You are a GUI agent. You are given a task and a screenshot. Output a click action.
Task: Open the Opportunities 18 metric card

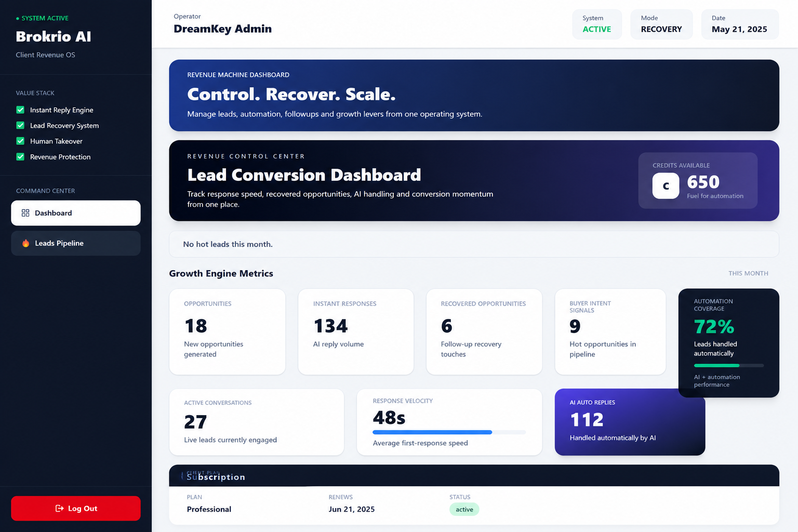coord(227,331)
